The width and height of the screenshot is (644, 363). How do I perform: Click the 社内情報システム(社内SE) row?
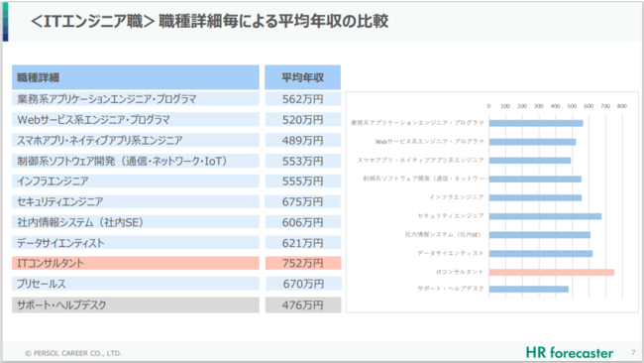click(x=136, y=222)
